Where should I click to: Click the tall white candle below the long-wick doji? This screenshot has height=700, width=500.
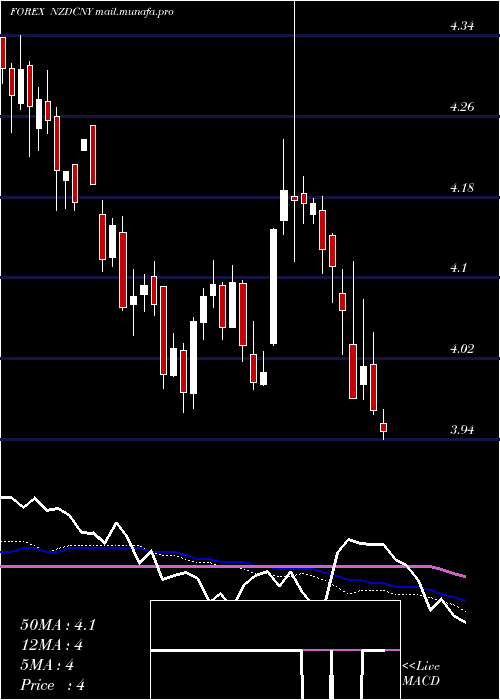click(273, 286)
